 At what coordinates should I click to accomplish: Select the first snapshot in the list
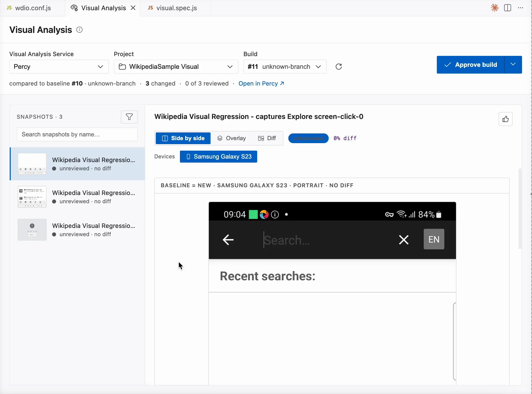77,164
